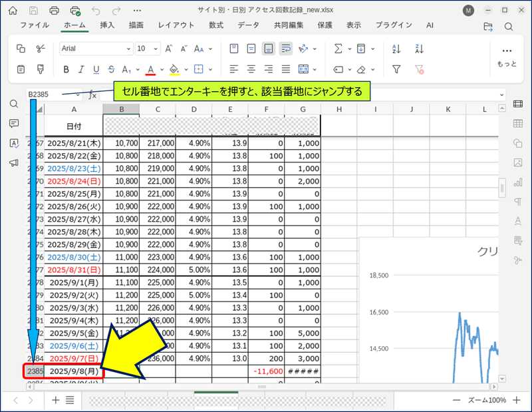Screen dimensions: 532x412
Task: Open the Comments icon in left sidebar
Action: point(13,124)
